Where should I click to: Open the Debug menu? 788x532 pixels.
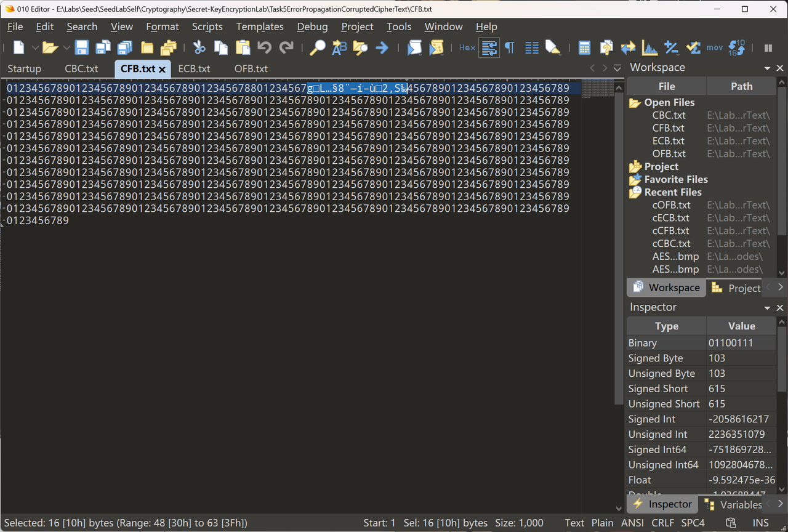[x=312, y=26]
